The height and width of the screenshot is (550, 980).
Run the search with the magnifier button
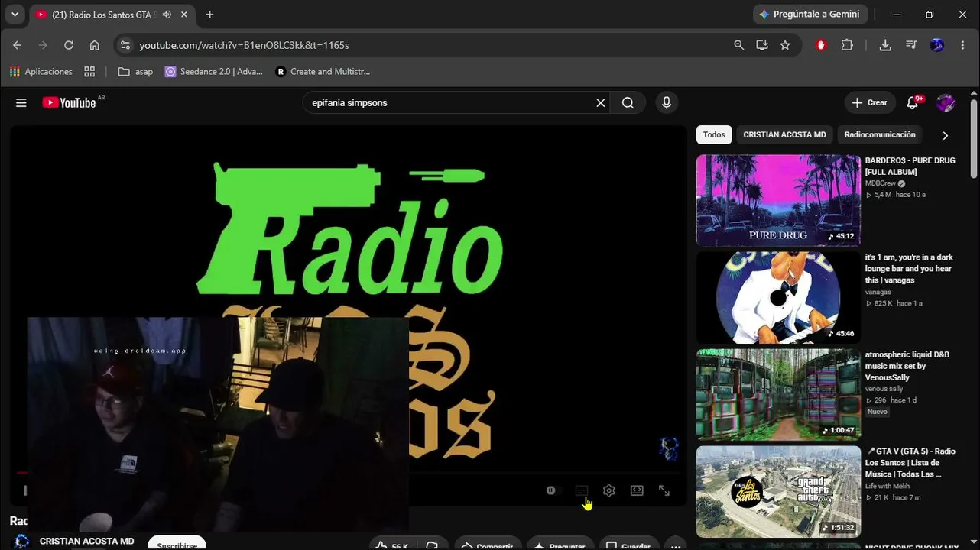click(x=628, y=103)
